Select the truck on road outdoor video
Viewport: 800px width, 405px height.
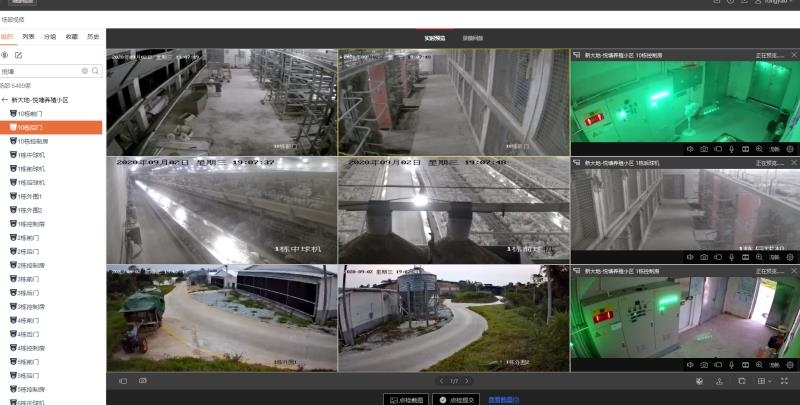click(222, 318)
